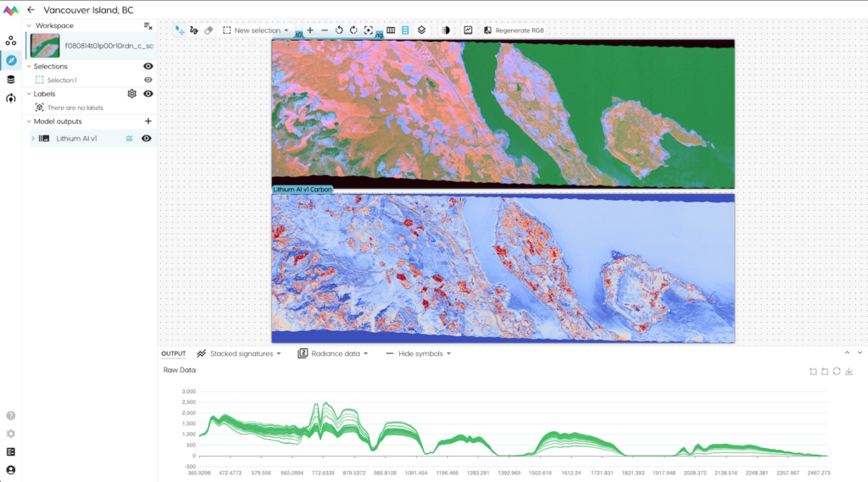Toggle visibility of all Selections
Image resolution: width=868 pixels, height=482 pixels.
pyautogui.click(x=148, y=66)
